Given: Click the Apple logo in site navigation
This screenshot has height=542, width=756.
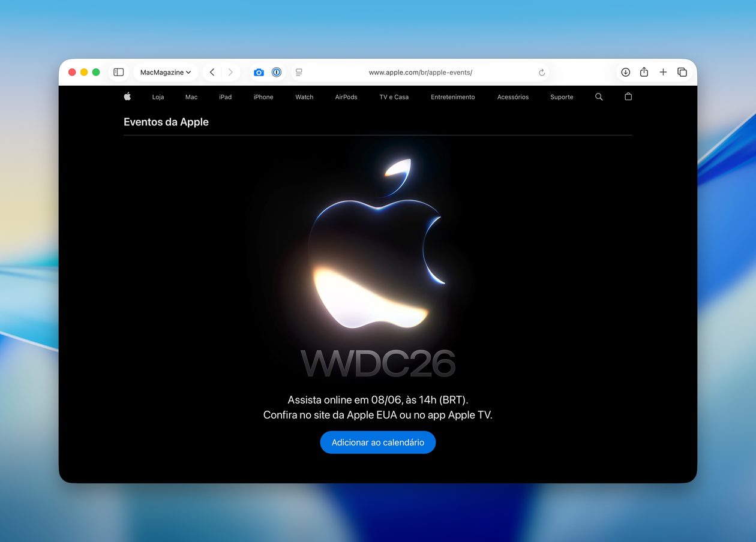Looking at the screenshot, I should pos(127,97).
